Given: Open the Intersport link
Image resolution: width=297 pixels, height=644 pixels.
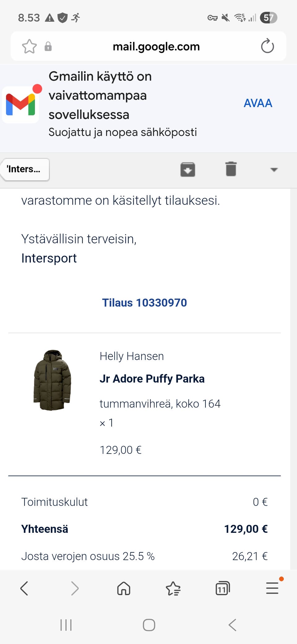Looking at the screenshot, I should point(49,258).
